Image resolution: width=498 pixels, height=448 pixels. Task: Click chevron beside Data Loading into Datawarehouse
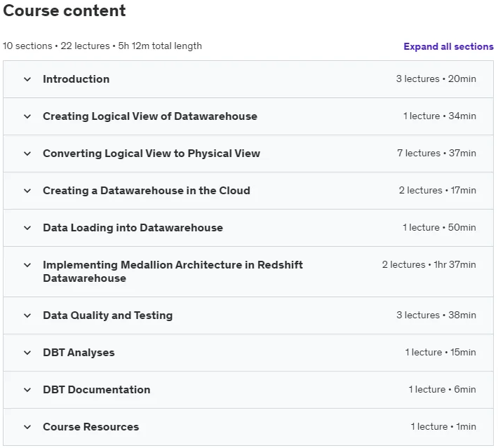click(27, 228)
